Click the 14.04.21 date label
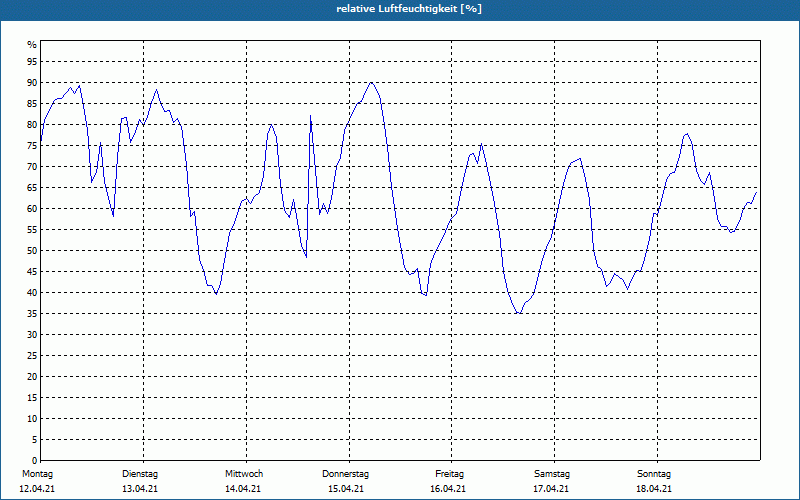The width and height of the screenshot is (800, 500). tap(243, 489)
